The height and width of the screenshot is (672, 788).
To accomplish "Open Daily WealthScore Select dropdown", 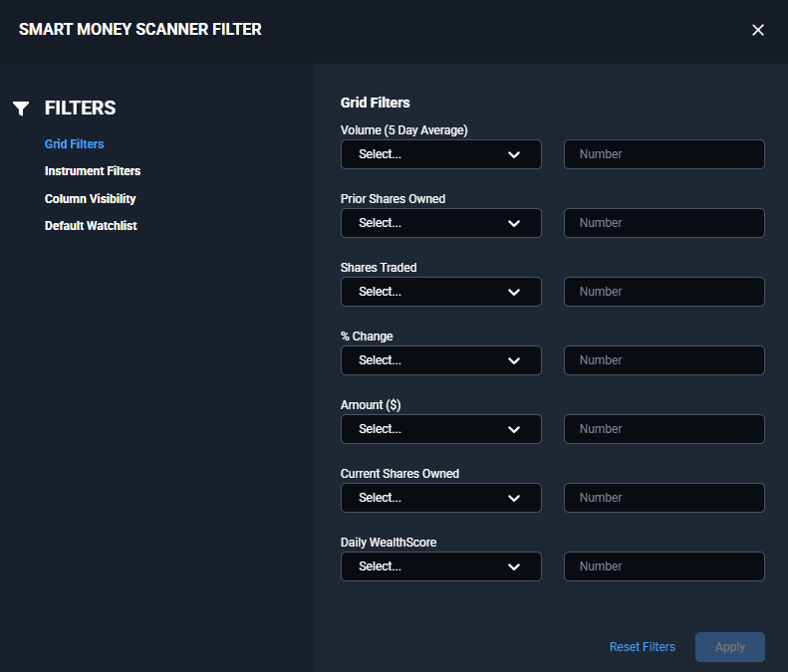I will (x=440, y=567).
